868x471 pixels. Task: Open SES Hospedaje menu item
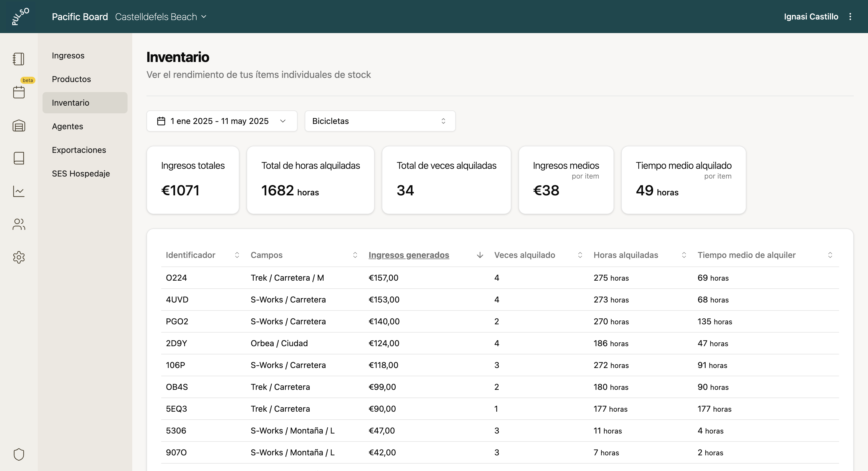[81, 174]
